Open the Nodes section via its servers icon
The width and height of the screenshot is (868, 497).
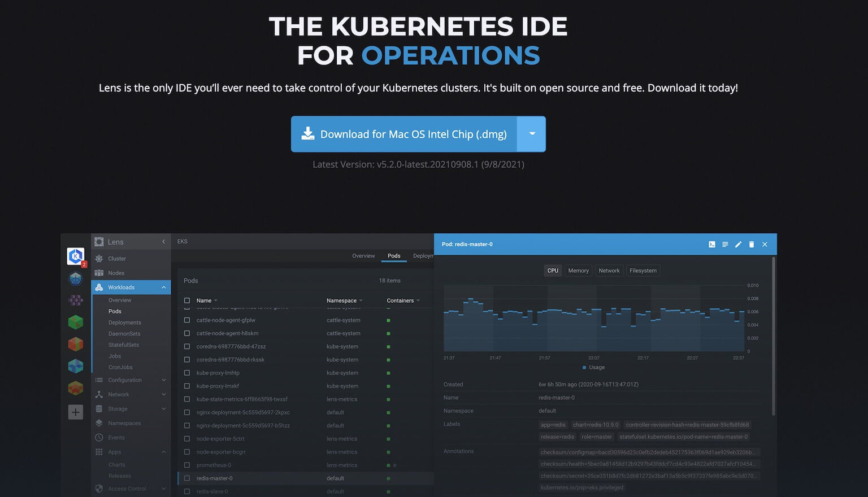(99, 273)
